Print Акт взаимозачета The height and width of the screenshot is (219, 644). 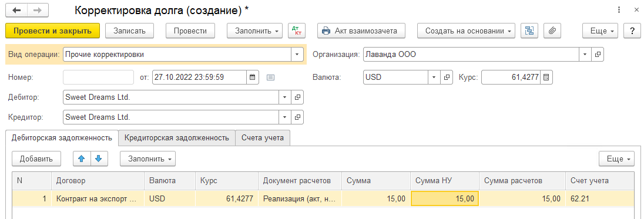click(361, 31)
